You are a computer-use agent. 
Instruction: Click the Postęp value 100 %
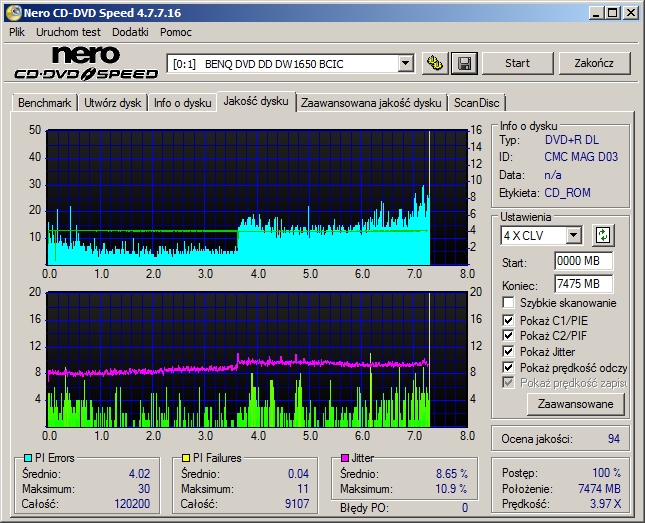point(606,473)
